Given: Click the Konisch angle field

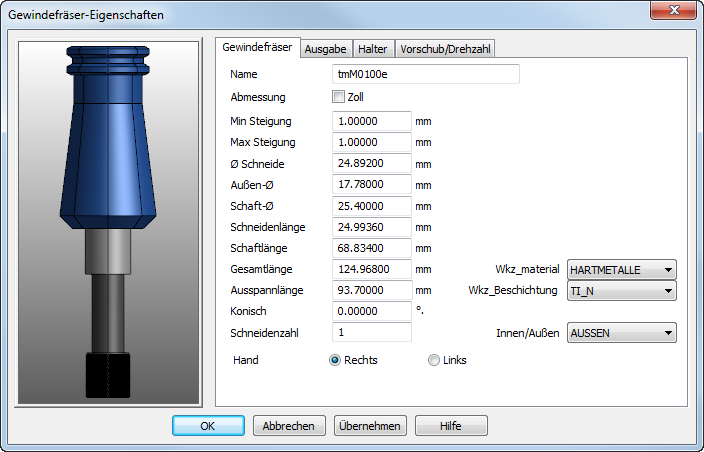Looking at the screenshot, I should [x=372, y=311].
